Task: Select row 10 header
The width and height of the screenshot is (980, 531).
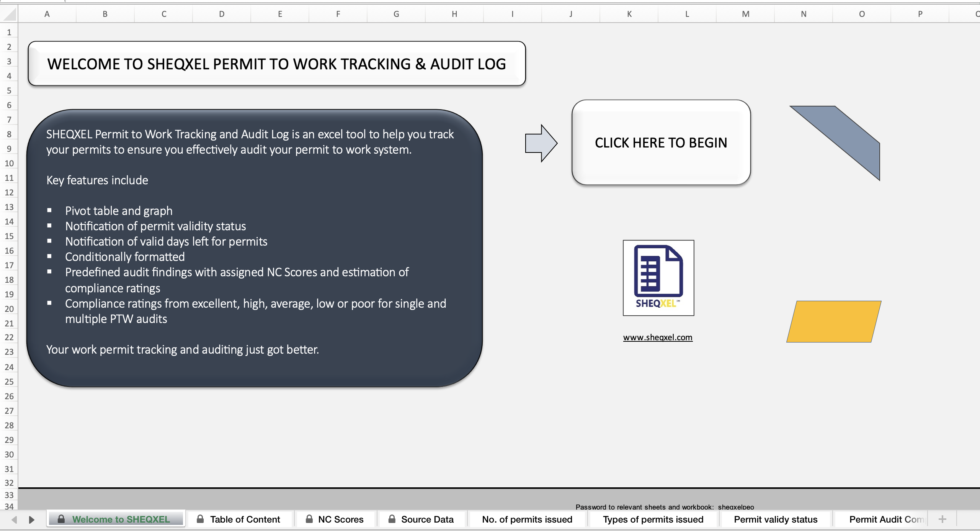Action: tap(9, 163)
